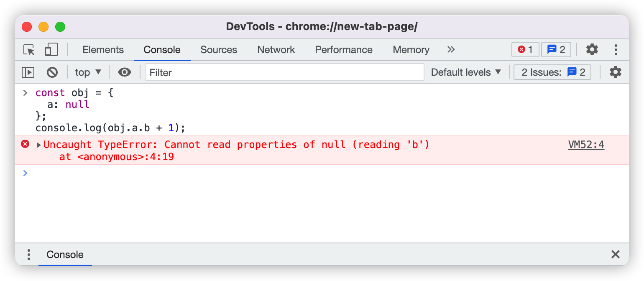Open DevTools main settings gear
This screenshot has height=281, width=644.
click(x=592, y=50)
